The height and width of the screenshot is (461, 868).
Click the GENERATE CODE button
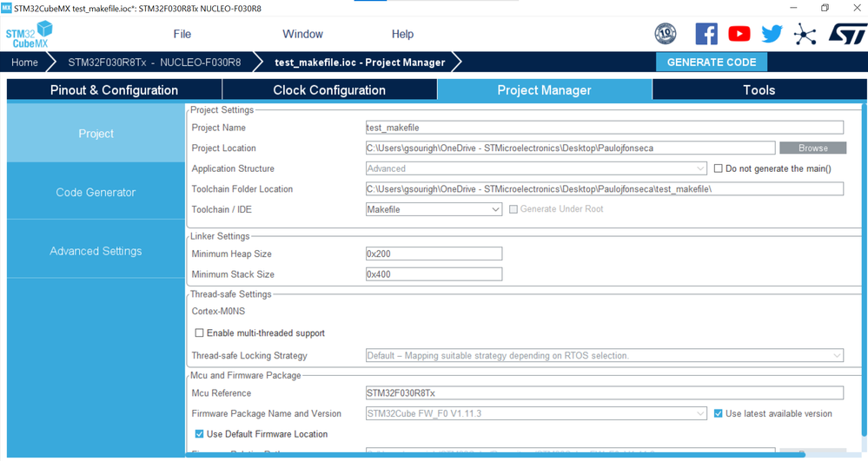[x=712, y=62]
